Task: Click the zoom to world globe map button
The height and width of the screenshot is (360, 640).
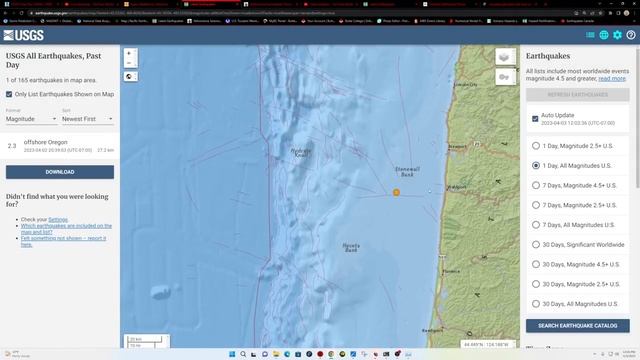Action: click(129, 76)
